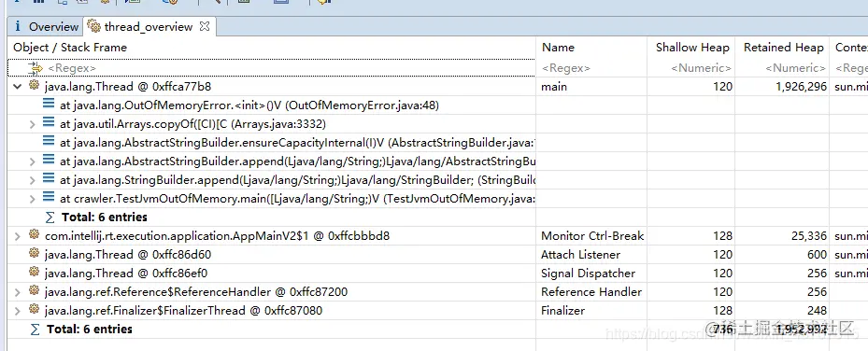Select the 'Reference Handler' name cell
The height and width of the screenshot is (351, 868).
[591, 292]
